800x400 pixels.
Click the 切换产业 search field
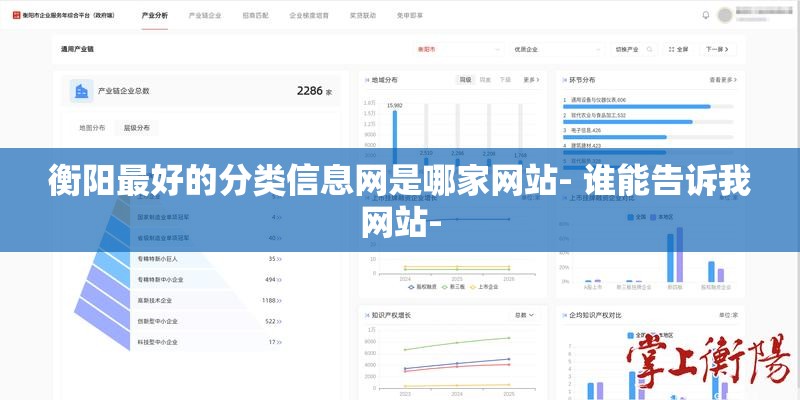click(633, 49)
